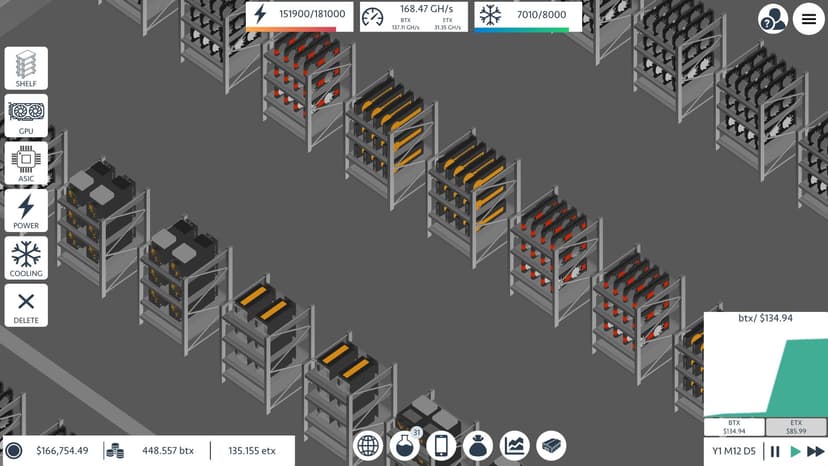Open the help and profile icon
The image size is (828, 466).
(x=773, y=19)
